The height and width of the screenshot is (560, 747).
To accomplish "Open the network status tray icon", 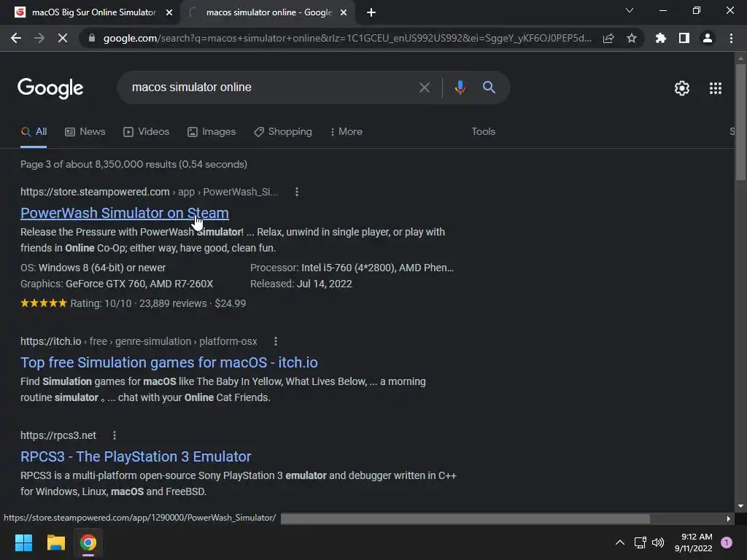I will click(640, 542).
